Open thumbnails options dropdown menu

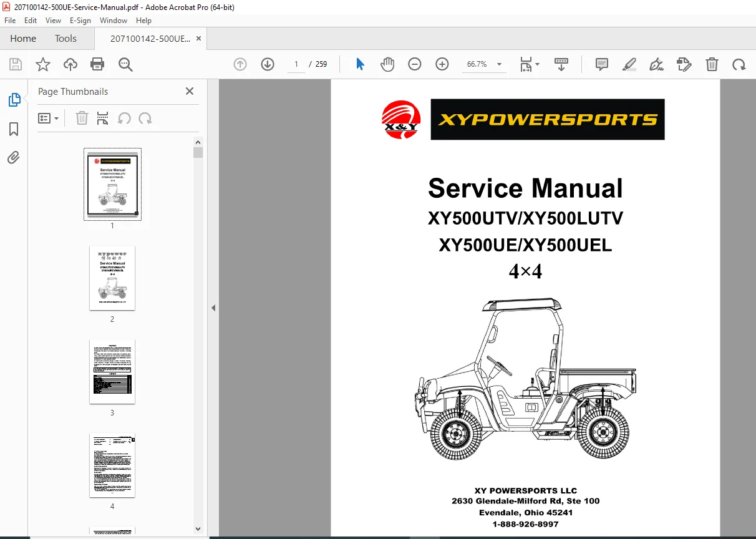(x=48, y=119)
